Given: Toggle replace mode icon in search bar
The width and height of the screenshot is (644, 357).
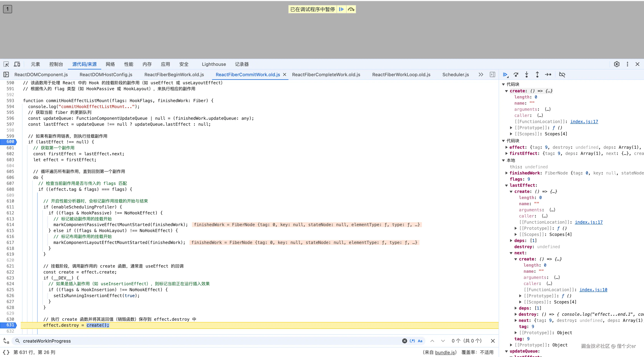Looking at the screenshot, I should point(6,341).
